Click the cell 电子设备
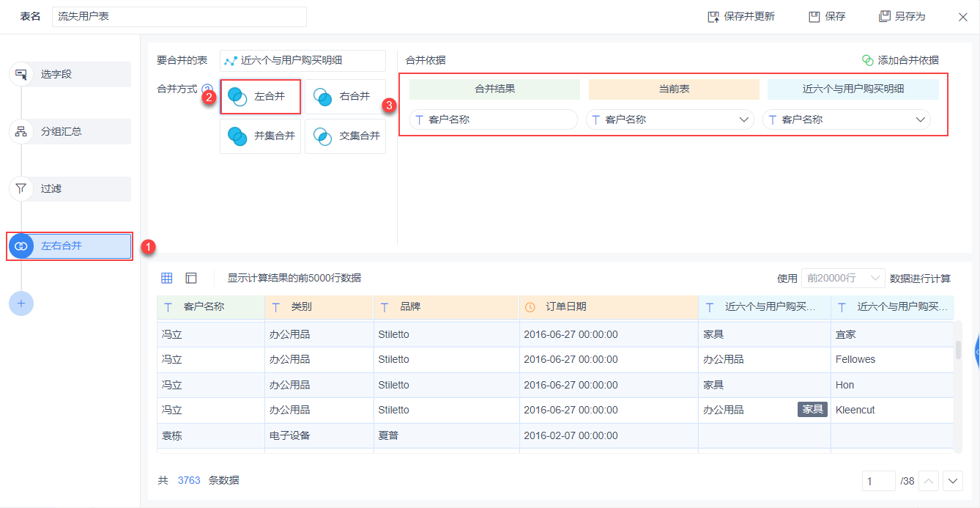The width and height of the screenshot is (980, 508). tap(319, 435)
